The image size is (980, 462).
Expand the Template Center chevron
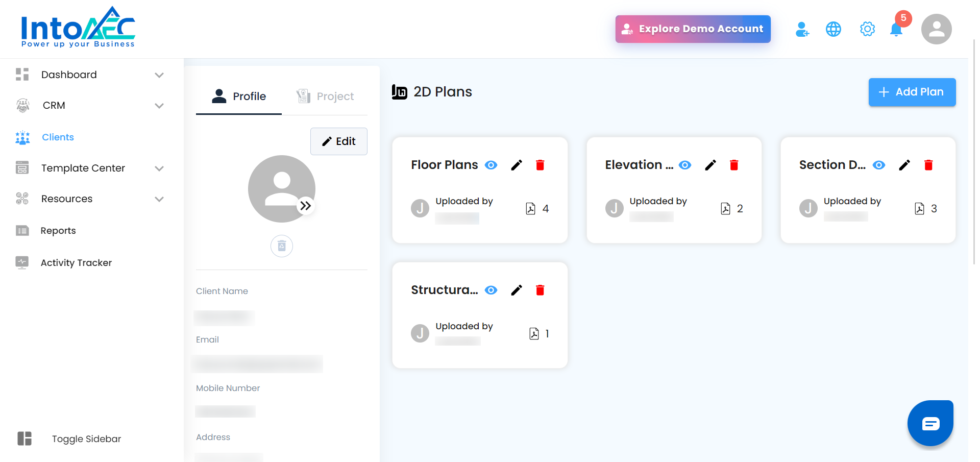[159, 168]
